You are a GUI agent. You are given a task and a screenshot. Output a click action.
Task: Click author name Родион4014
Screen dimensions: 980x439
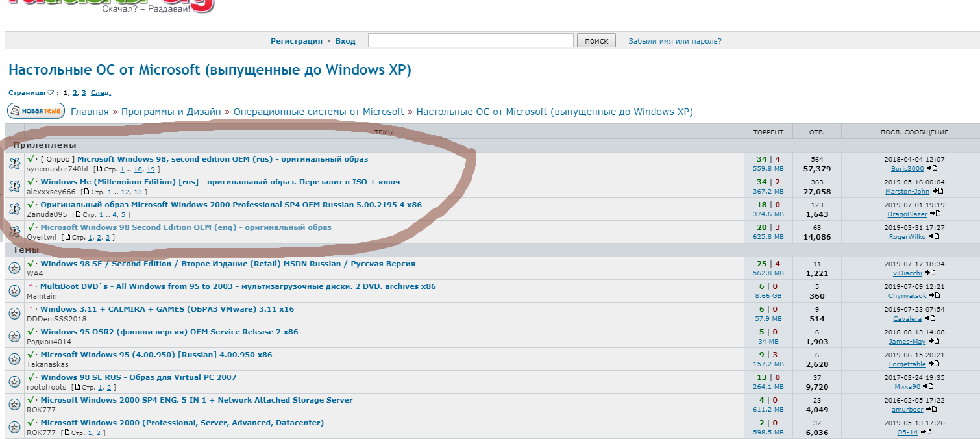(x=49, y=342)
